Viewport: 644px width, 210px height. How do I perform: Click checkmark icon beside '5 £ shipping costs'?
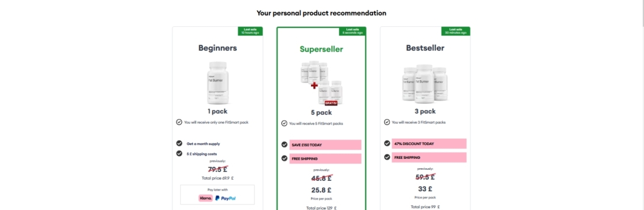[179, 153]
